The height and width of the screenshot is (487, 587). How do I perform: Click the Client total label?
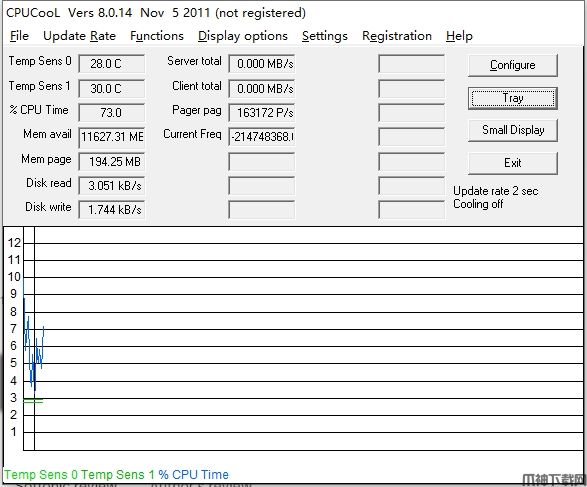tap(197, 86)
